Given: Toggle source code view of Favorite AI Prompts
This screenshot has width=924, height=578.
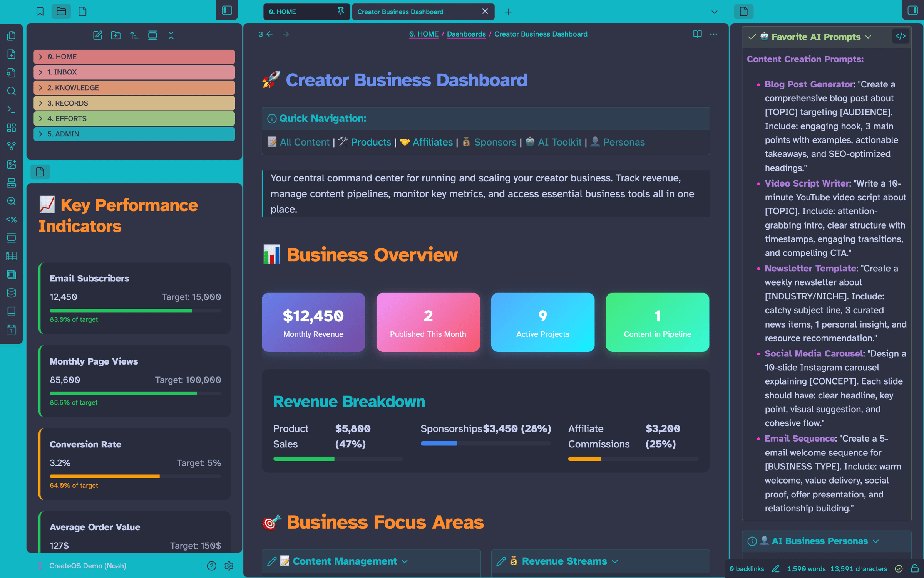Looking at the screenshot, I should (901, 36).
